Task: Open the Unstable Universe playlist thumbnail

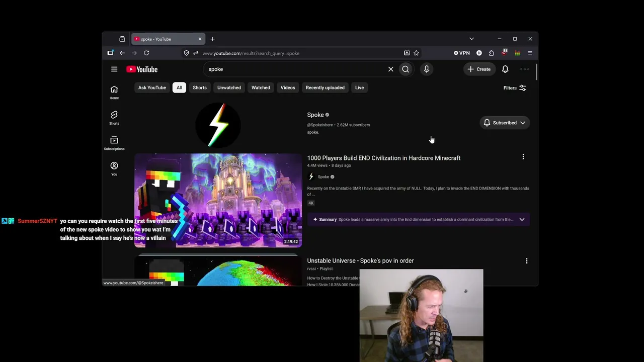Action: (218, 271)
